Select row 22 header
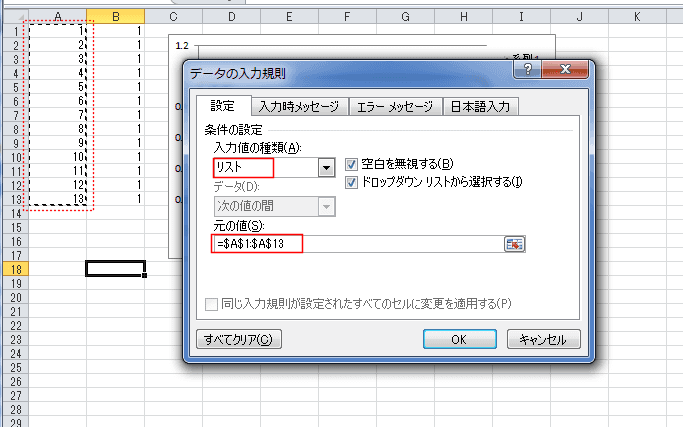This screenshot has height=427, width=683. 16,325
